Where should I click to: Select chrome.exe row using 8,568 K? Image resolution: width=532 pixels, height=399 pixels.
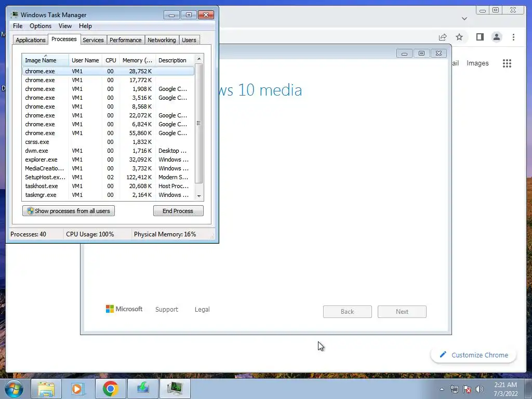[x=108, y=107]
